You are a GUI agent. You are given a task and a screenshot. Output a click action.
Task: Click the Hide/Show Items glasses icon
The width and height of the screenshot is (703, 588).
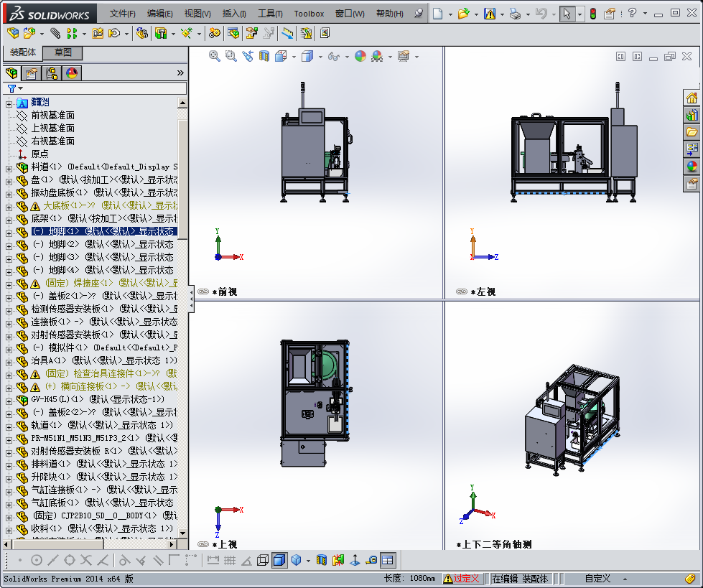[x=333, y=56]
